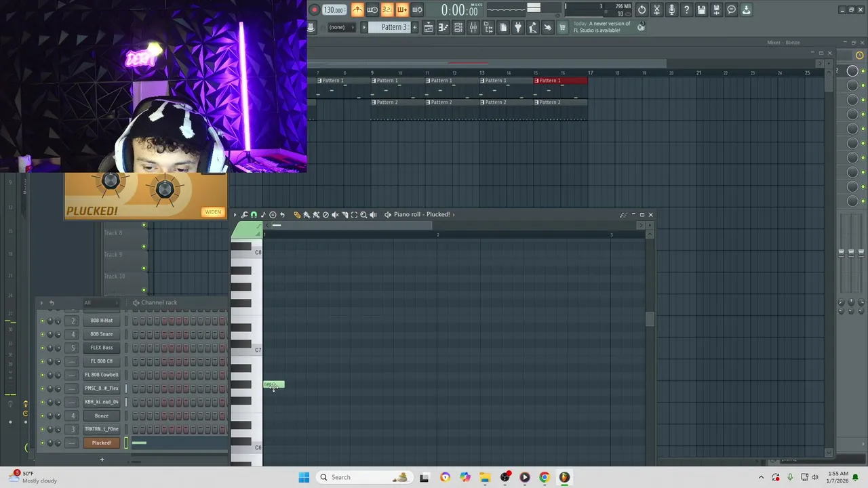Select the draw pencil tool in Piano roll

click(297, 215)
